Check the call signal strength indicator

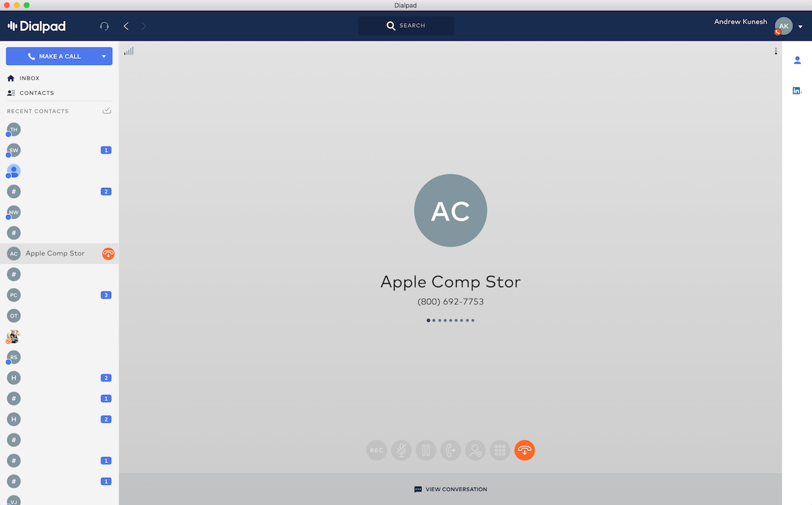129,51
